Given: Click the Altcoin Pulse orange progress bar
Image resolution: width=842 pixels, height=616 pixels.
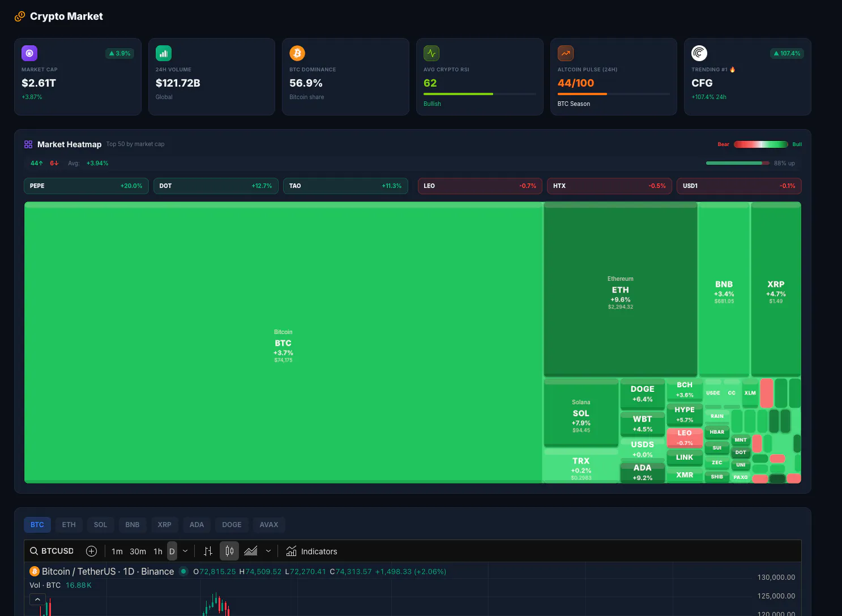Looking at the screenshot, I should coord(614,94).
